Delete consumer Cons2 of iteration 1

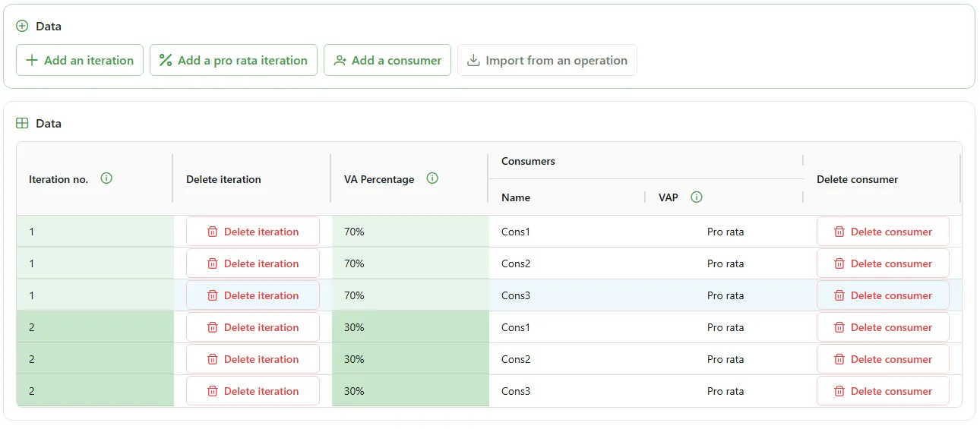883,263
